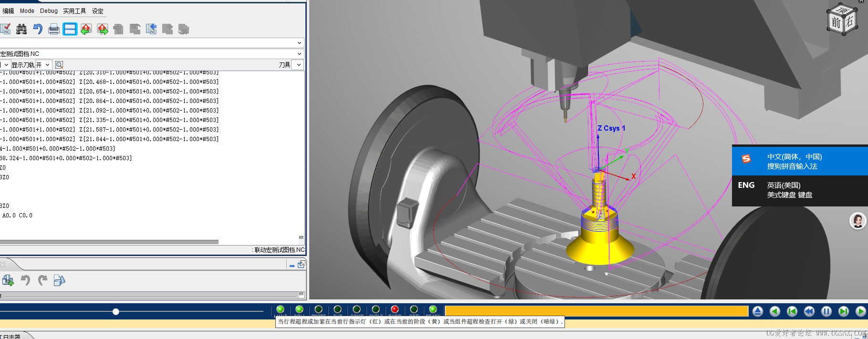Open the 设定 menu
The height and width of the screenshot is (339, 868).
pos(98,11)
